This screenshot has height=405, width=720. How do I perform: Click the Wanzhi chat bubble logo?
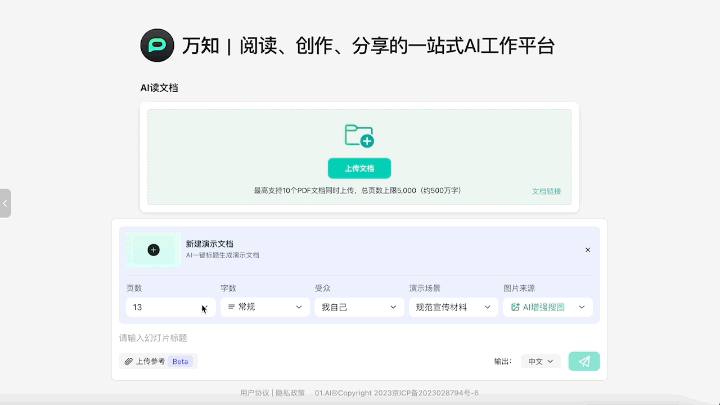[x=157, y=45]
